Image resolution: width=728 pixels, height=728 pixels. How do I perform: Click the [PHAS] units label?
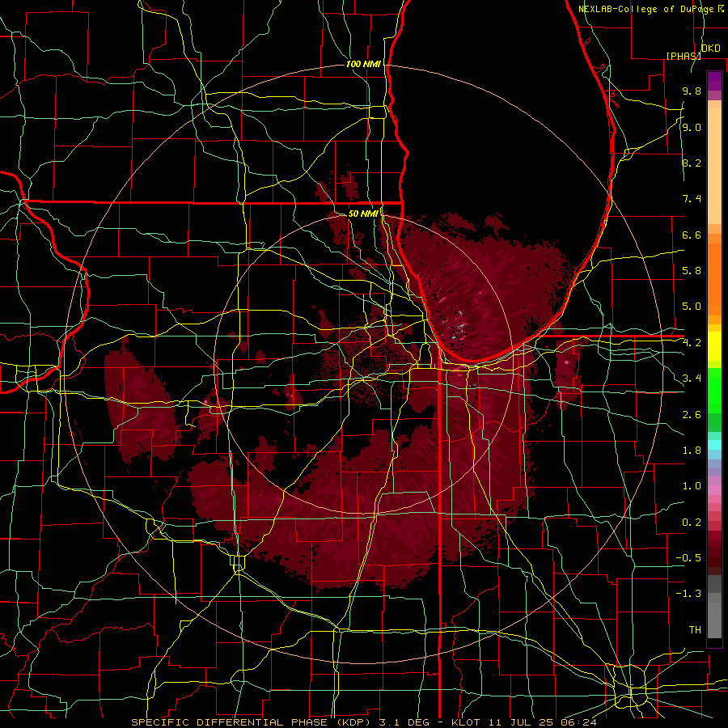point(684,56)
